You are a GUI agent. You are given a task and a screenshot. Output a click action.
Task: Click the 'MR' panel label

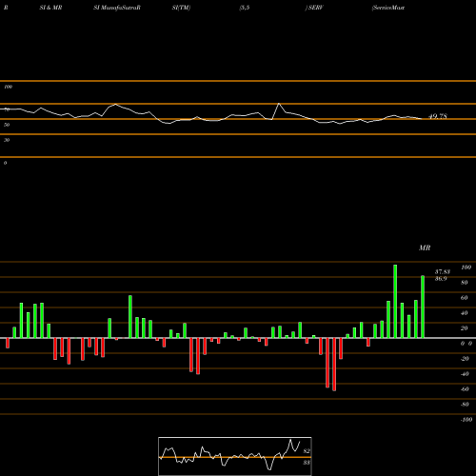click(425, 248)
